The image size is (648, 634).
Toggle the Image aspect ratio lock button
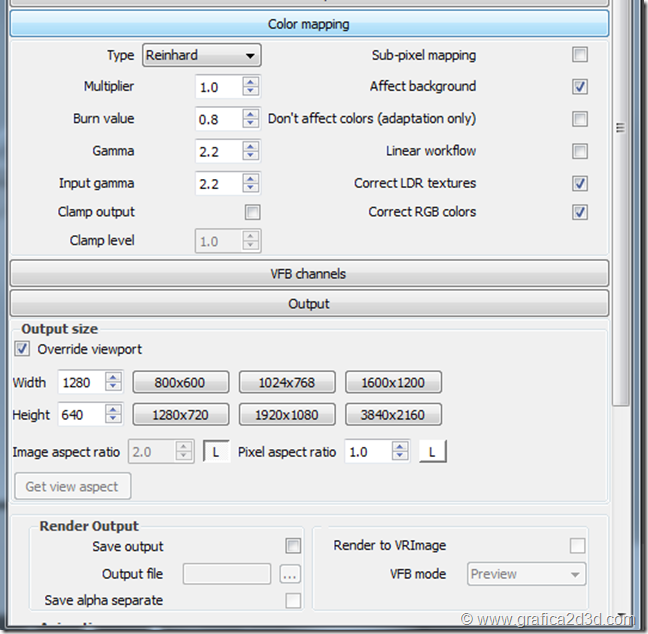(x=216, y=452)
